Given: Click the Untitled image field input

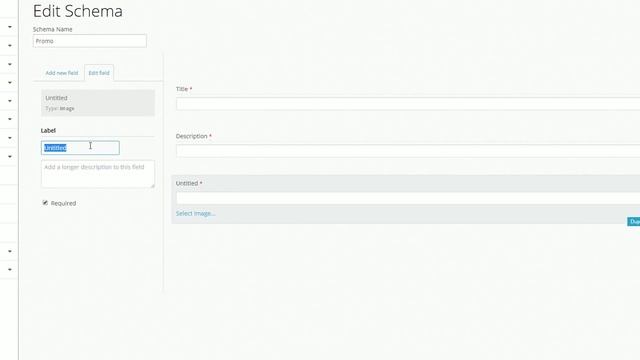Looking at the screenshot, I should click(408, 198).
